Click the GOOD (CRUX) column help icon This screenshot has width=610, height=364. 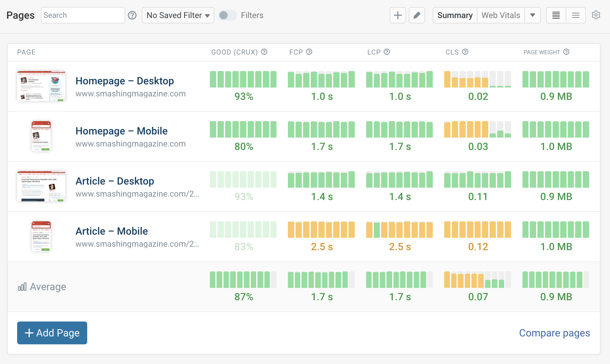(264, 52)
